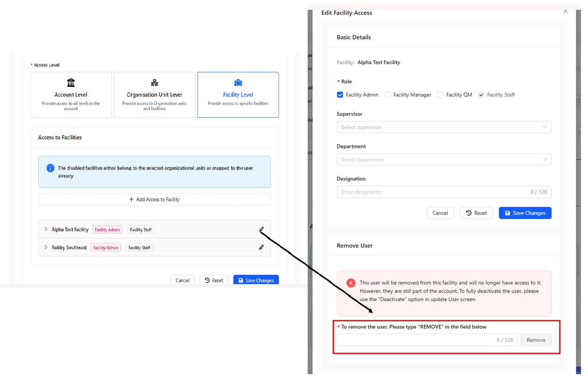Open the Select supervisor dropdown
The image size is (588, 377).
[444, 127]
